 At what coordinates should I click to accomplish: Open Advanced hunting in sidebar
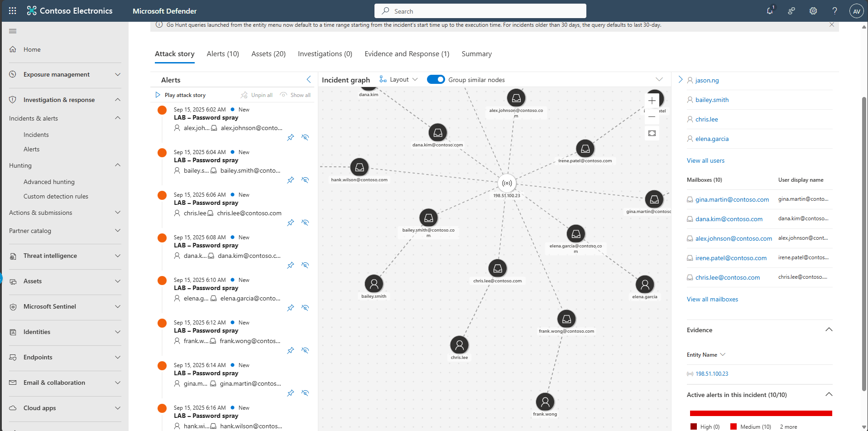click(x=49, y=182)
